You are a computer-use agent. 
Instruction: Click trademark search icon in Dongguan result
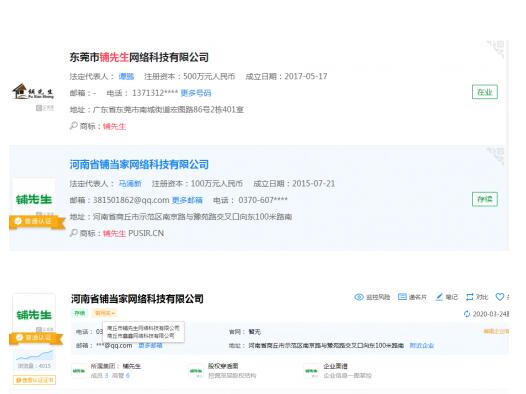73,126
